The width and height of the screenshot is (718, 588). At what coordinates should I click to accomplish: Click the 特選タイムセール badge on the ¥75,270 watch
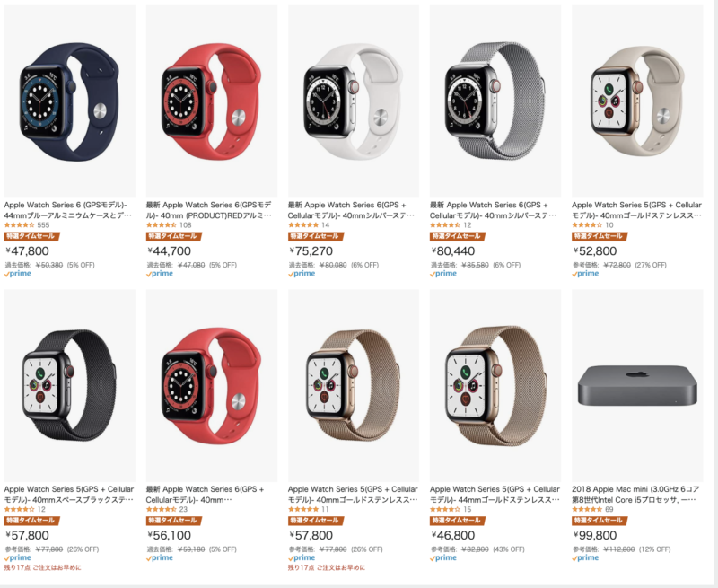(316, 236)
